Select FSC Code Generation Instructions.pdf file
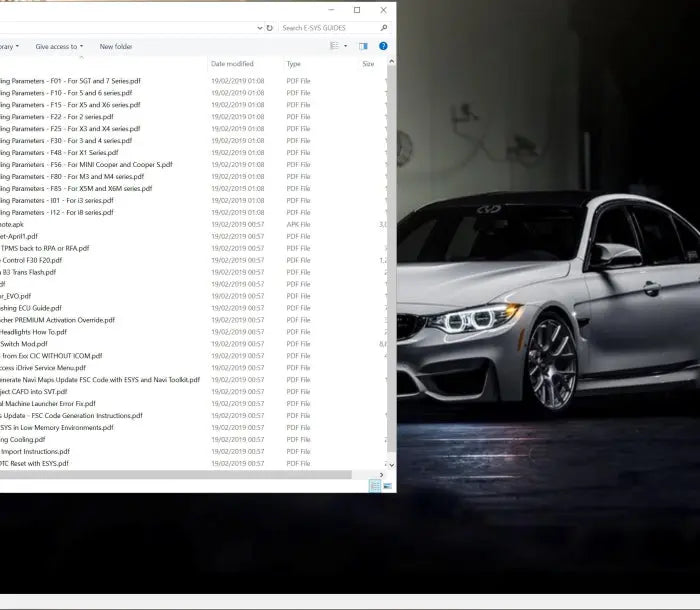 click(71, 416)
